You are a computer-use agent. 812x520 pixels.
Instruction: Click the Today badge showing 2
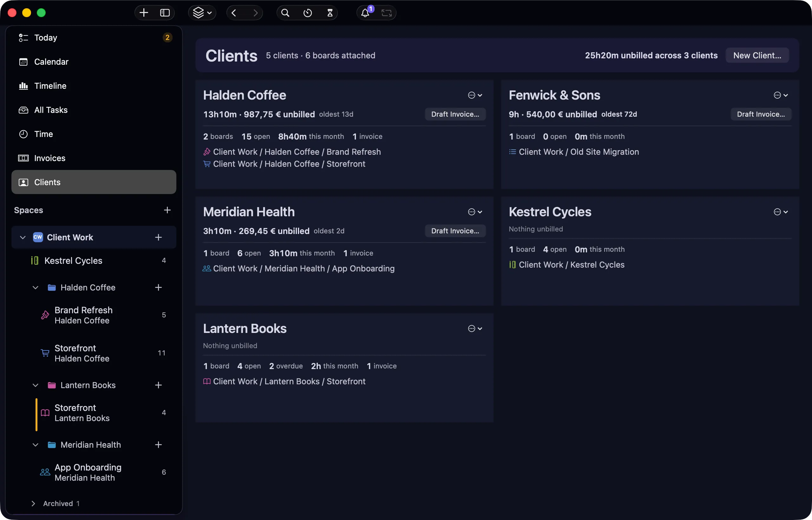167,37
